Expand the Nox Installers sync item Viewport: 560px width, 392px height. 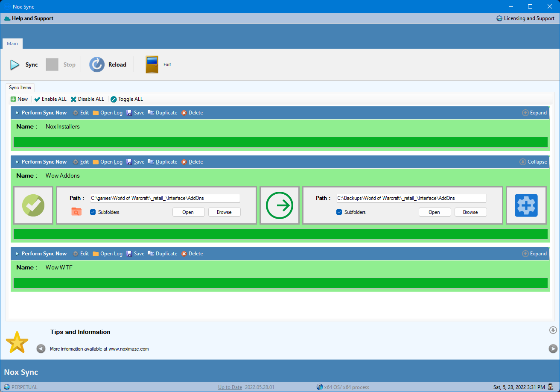(534, 113)
